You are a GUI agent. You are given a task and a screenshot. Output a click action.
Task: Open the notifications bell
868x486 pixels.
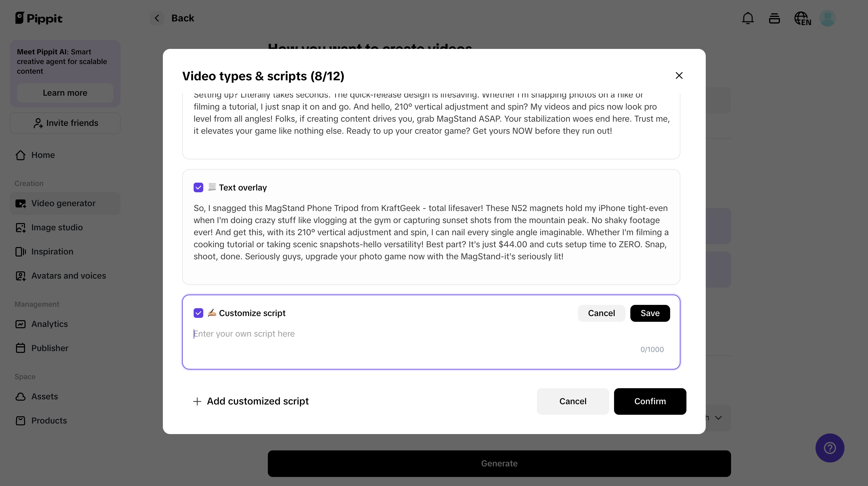coord(748,18)
